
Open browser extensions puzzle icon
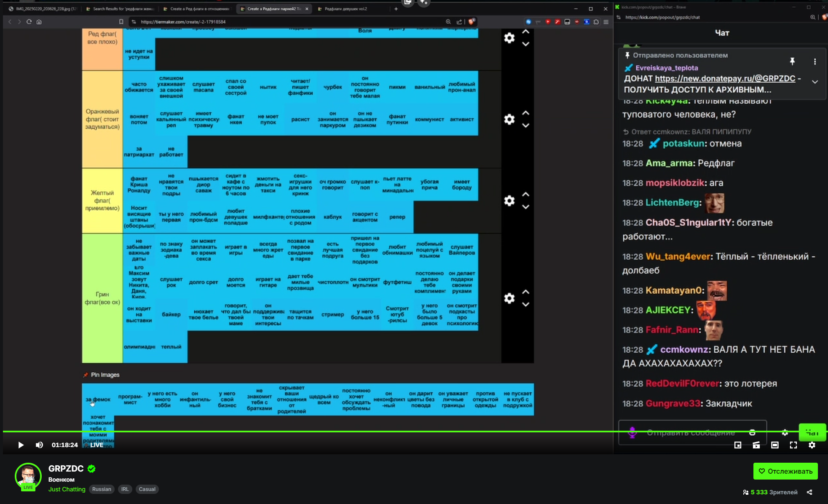click(596, 22)
